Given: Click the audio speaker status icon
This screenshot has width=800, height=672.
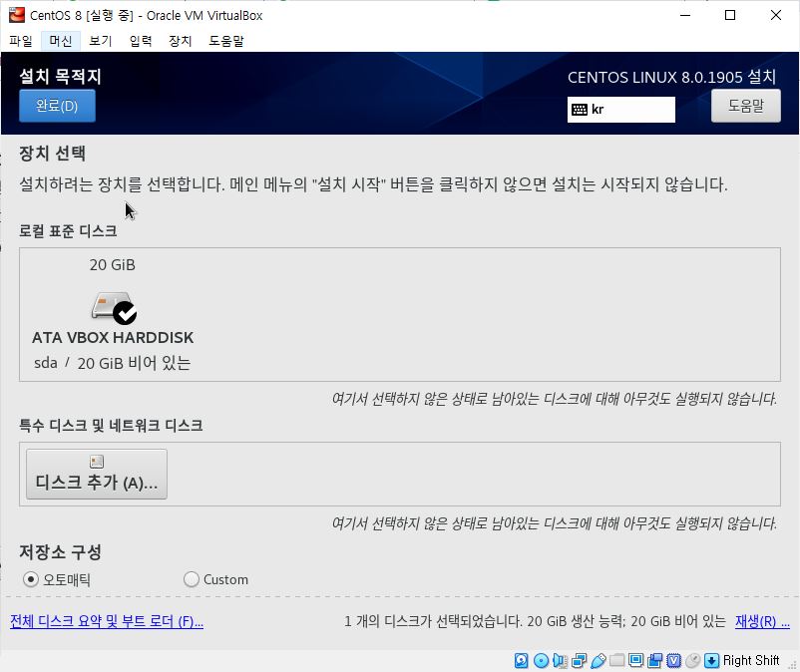Looking at the screenshot, I should click(560, 660).
